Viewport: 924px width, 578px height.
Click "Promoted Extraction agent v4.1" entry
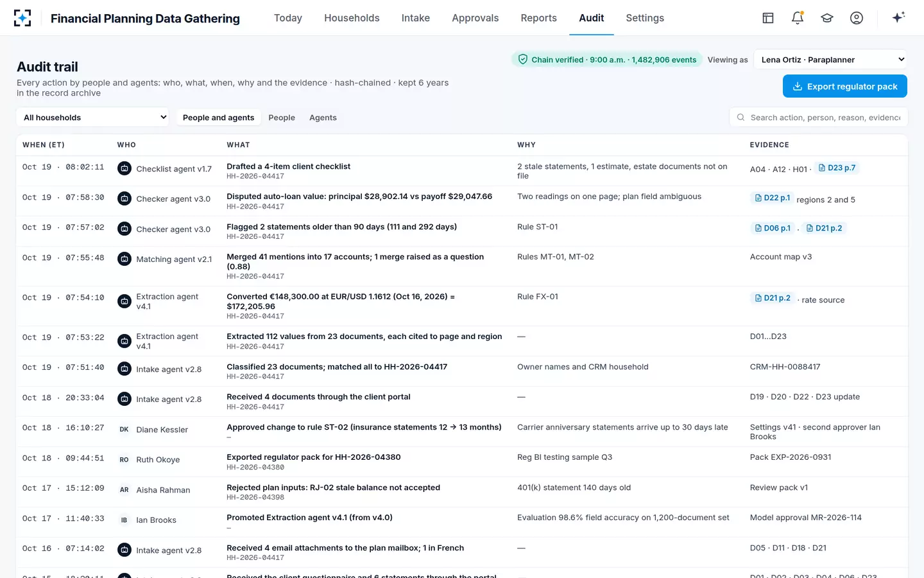point(309,518)
